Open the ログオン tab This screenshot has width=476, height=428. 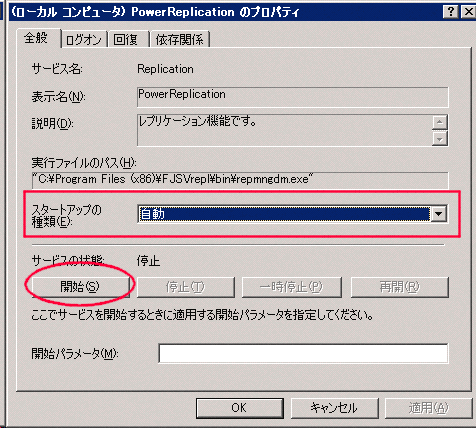pyautogui.click(x=83, y=40)
